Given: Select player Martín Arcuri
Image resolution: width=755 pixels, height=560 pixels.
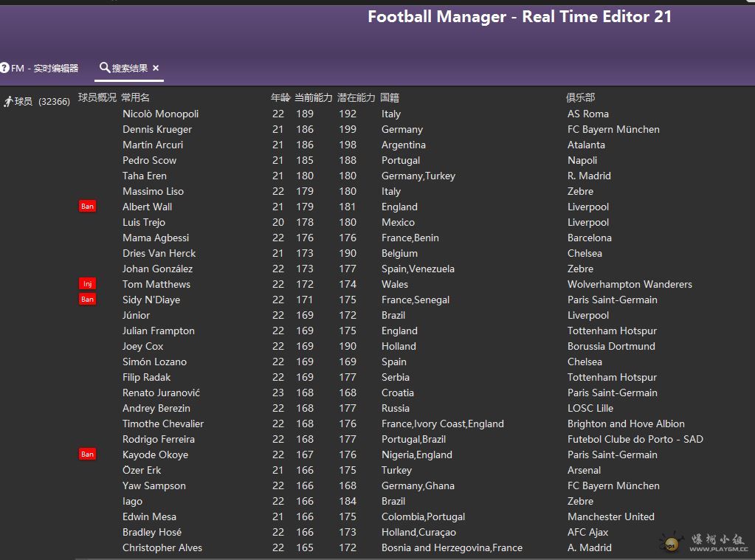Looking at the screenshot, I should pyautogui.click(x=153, y=145).
